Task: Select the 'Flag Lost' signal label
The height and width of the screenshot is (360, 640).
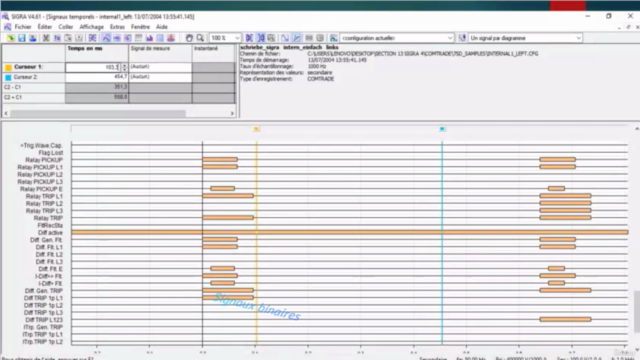Action: [x=51, y=153]
